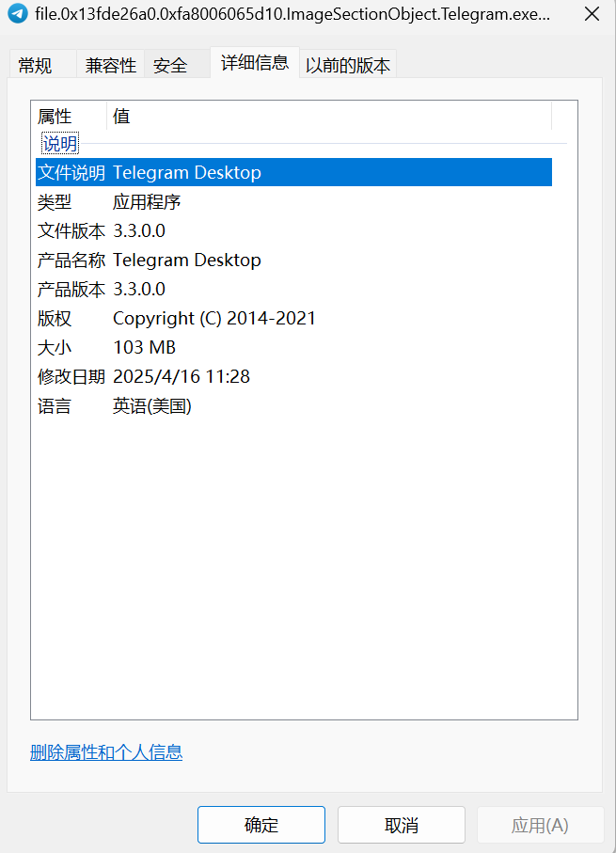
Task: Select the 产品名称 property label
Action: click(x=71, y=260)
